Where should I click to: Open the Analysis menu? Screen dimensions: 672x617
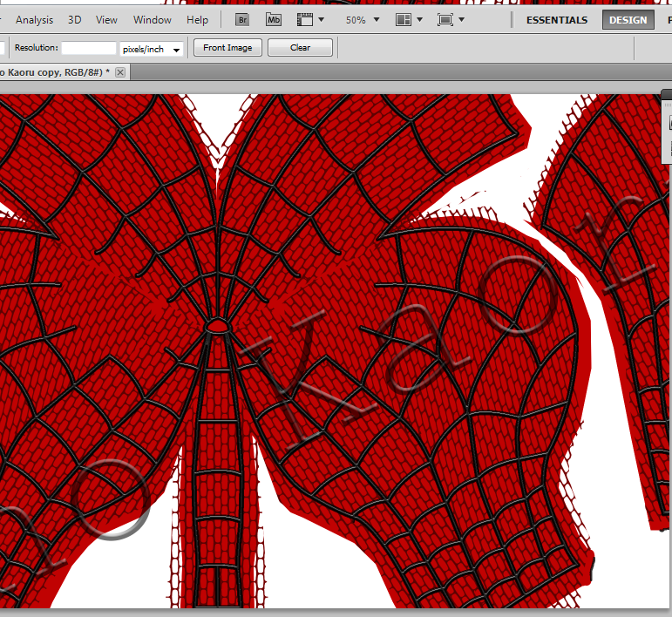[x=34, y=20]
